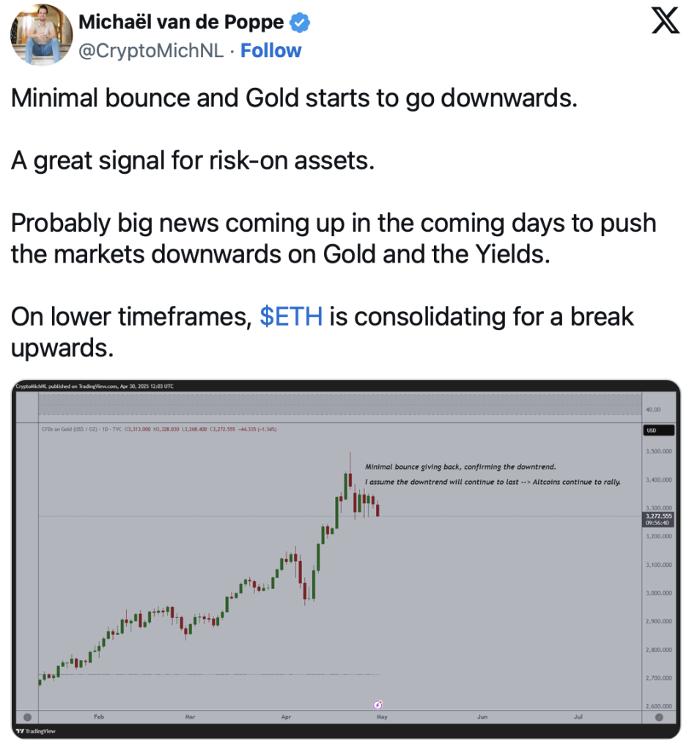Click the Feb label on time axis

pos(99,717)
